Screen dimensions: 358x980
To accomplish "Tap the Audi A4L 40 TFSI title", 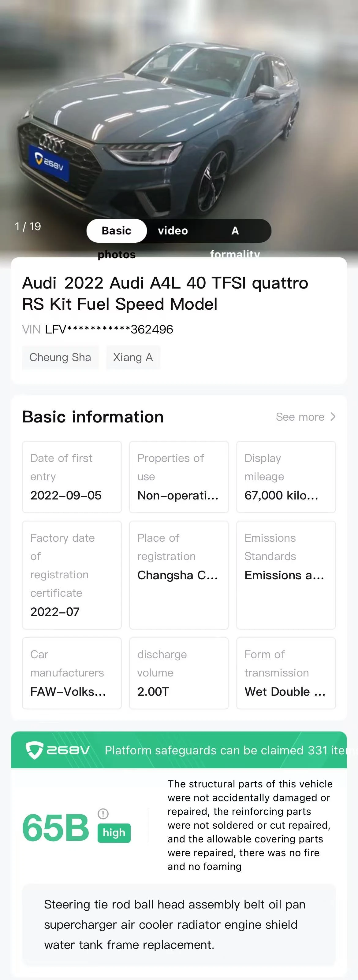I will pos(165,293).
